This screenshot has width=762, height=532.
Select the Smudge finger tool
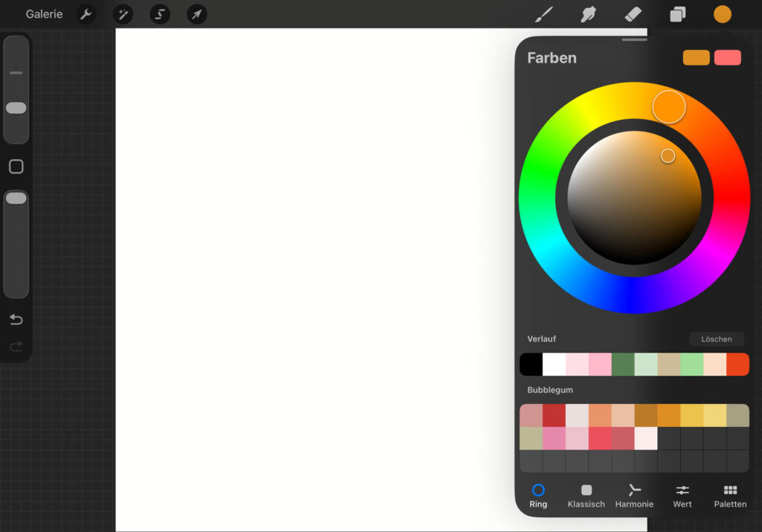pyautogui.click(x=588, y=14)
